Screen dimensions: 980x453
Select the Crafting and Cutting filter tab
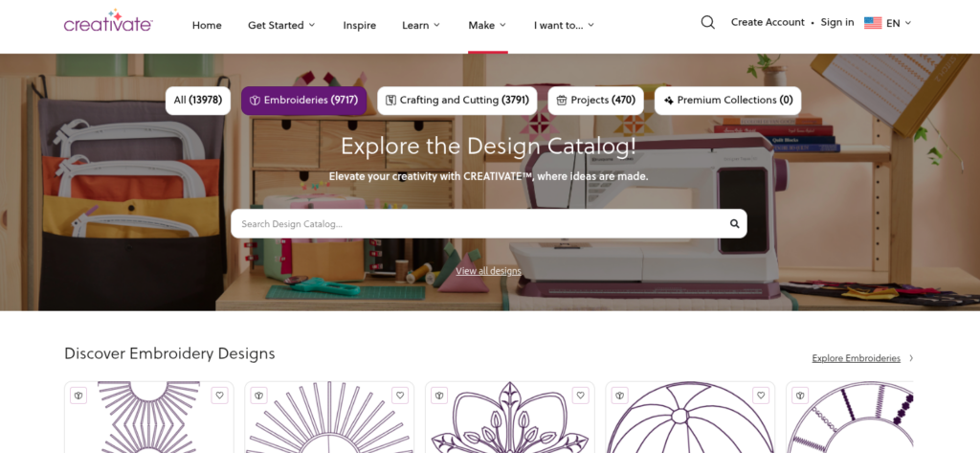[x=457, y=101]
